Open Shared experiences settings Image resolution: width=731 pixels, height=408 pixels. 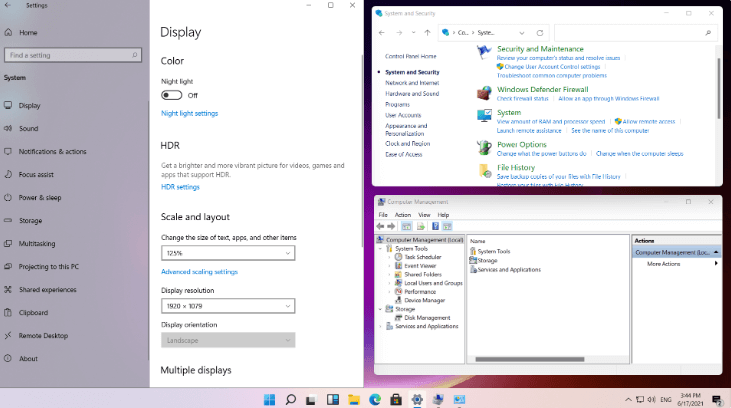(48, 290)
